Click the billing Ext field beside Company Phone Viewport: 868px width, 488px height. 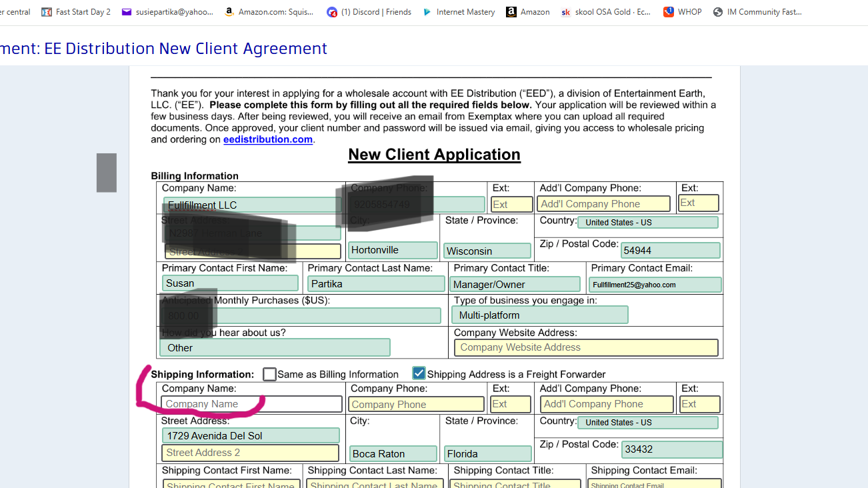tap(512, 205)
